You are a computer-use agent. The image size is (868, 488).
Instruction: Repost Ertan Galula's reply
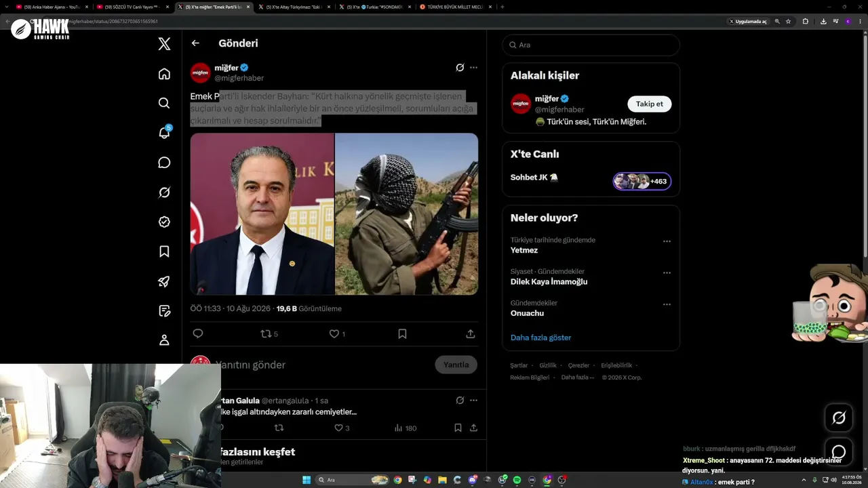279,428
